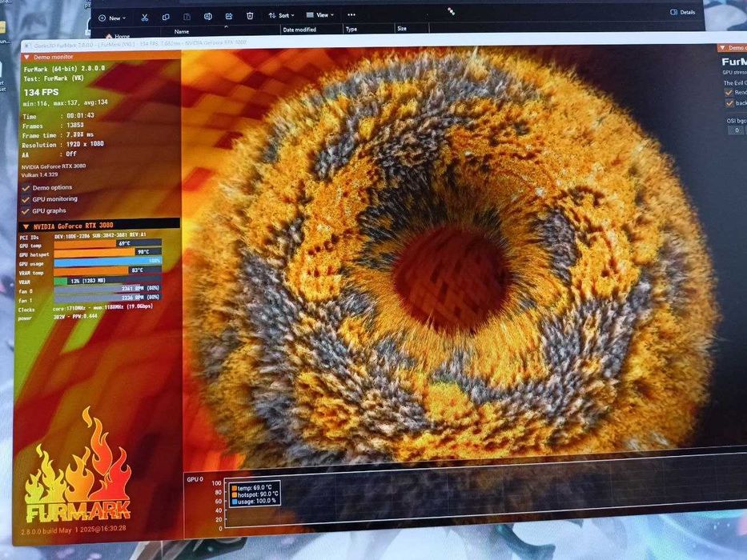Click the graph legend entry 'hotspot: 90.0 °C'
Image resolution: width=747 pixels, height=560 pixels.
[x=255, y=494]
